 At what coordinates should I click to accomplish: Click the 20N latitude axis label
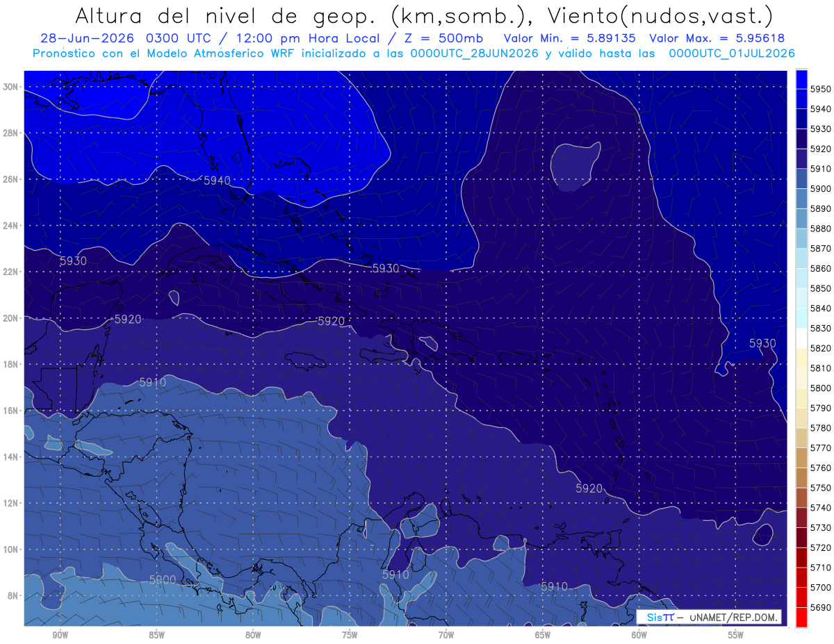tap(12, 318)
